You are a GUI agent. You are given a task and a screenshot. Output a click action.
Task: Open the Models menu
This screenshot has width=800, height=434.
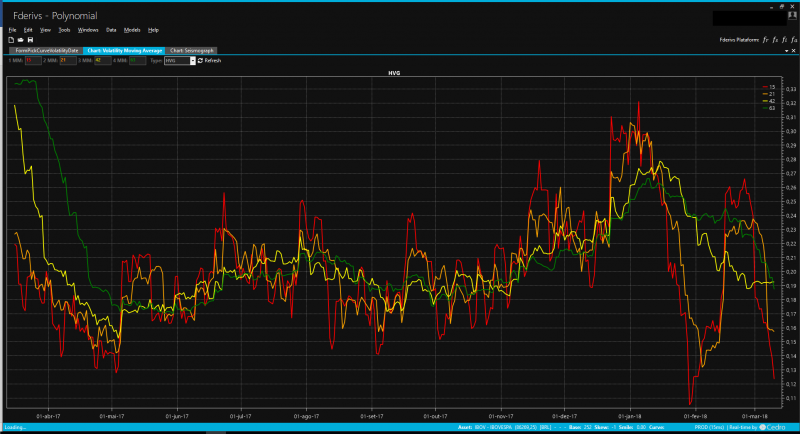(x=132, y=30)
